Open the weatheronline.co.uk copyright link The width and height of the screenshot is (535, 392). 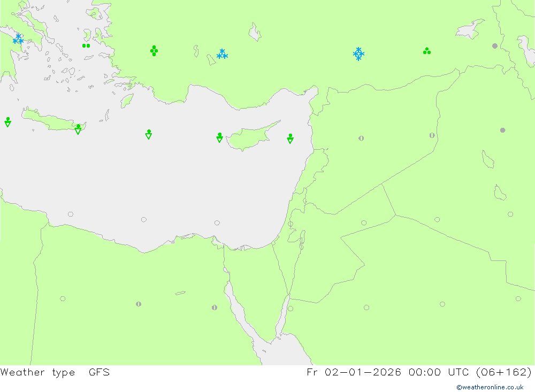pos(490,387)
